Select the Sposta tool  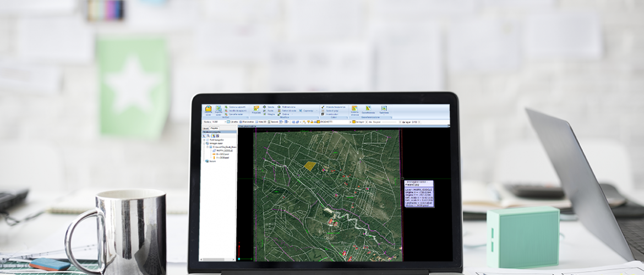[x=268, y=107]
